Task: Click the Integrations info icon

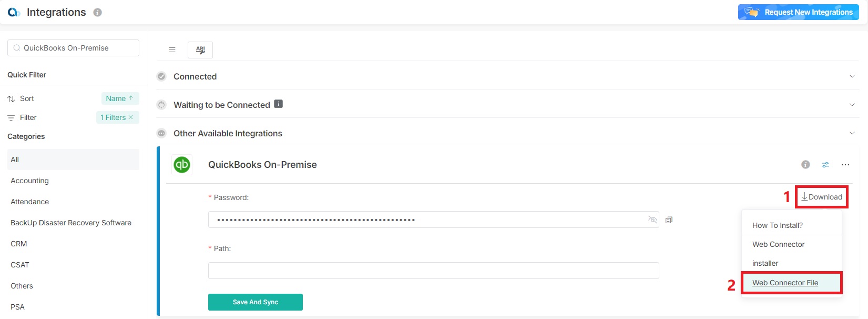Action: 97,13
